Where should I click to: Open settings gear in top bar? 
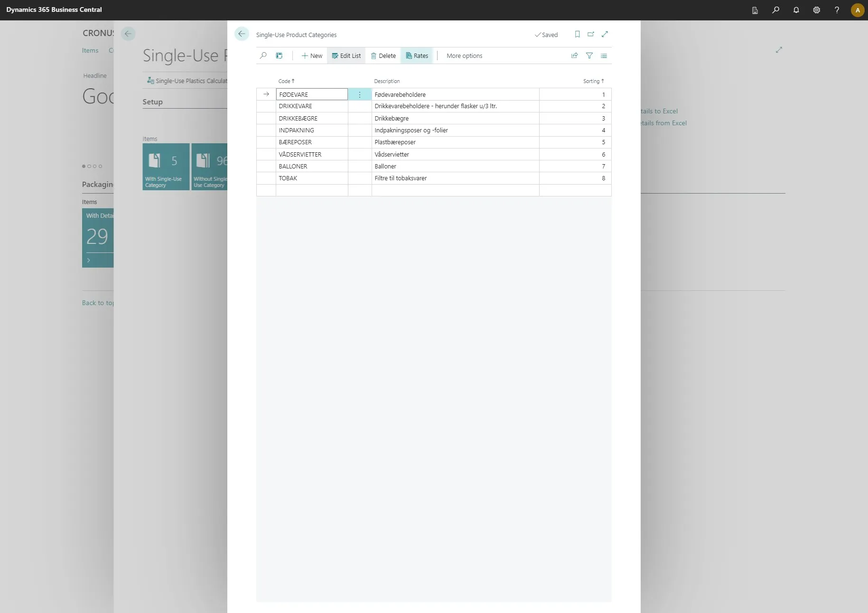[816, 10]
